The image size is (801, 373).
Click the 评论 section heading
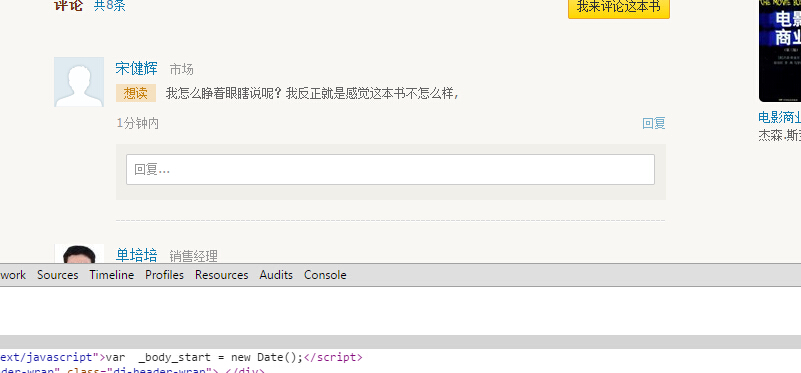pos(68,6)
